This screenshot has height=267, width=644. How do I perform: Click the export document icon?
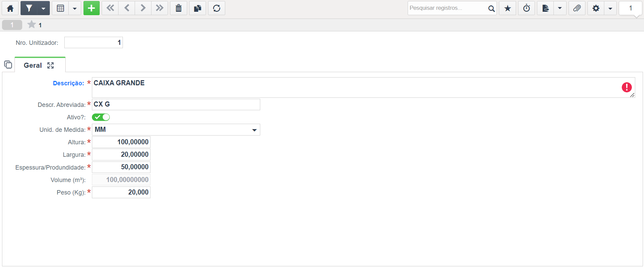click(545, 8)
